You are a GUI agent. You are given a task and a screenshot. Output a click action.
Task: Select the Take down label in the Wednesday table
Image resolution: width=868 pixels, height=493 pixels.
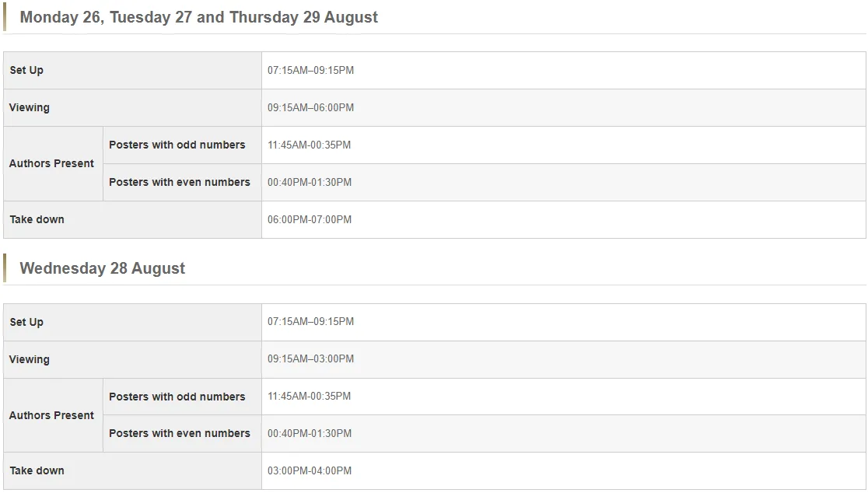click(x=37, y=470)
